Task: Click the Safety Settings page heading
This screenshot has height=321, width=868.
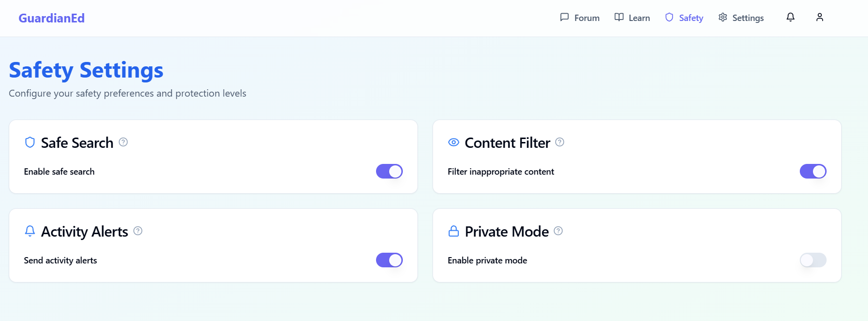Action: 86,70
